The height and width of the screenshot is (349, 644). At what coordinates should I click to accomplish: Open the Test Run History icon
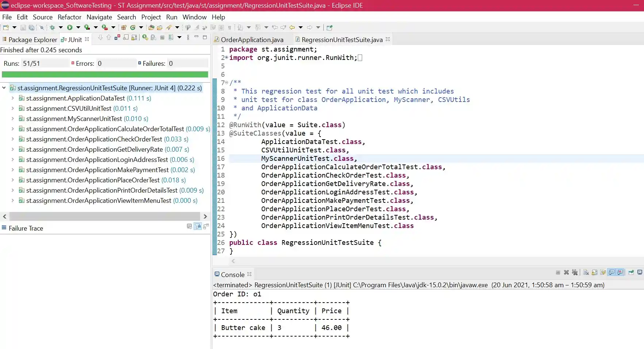(171, 37)
